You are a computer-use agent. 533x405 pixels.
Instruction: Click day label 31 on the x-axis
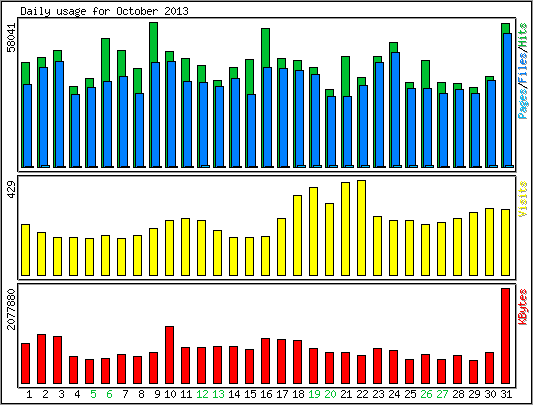click(506, 394)
